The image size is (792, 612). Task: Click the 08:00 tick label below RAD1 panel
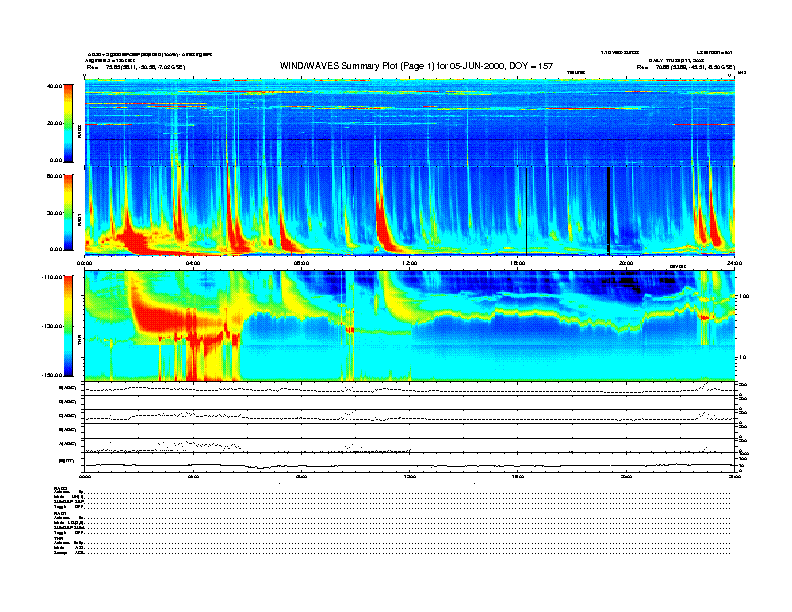[x=301, y=263]
